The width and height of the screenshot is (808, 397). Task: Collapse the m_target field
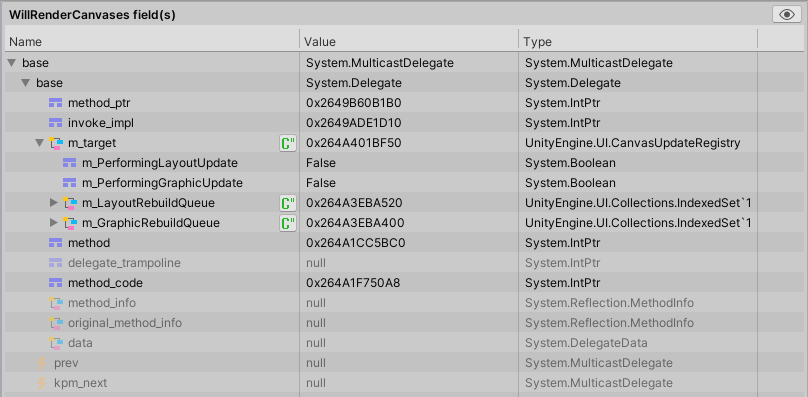40,143
